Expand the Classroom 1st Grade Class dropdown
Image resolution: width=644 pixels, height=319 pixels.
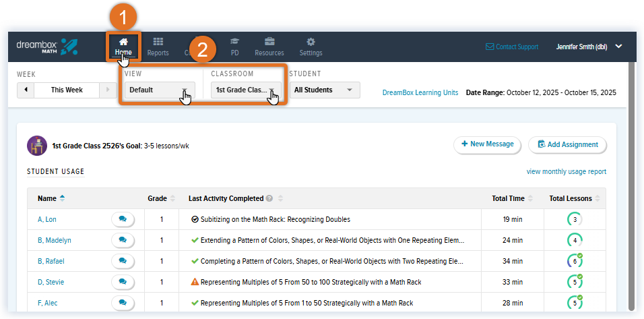coord(246,90)
